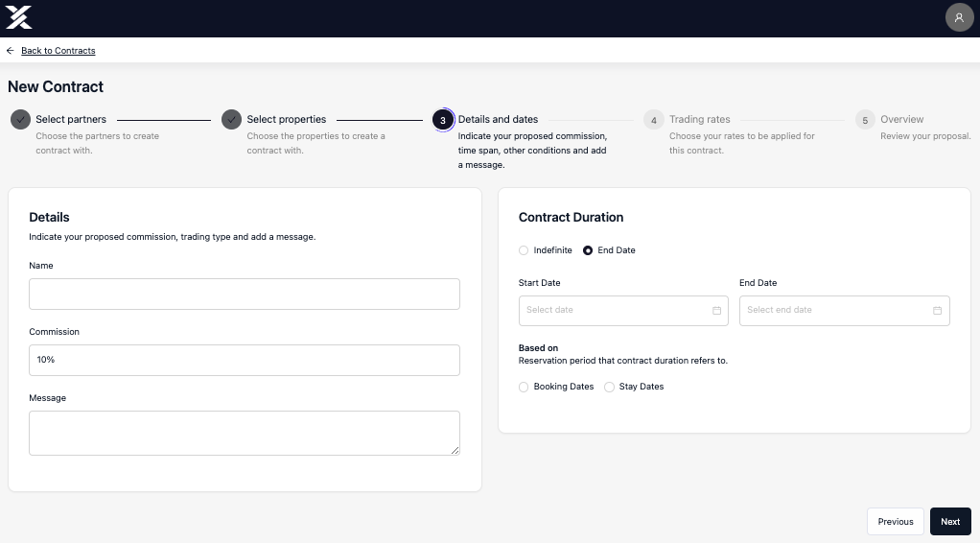Click 'Review your proposal.' description

tap(925, 136)
